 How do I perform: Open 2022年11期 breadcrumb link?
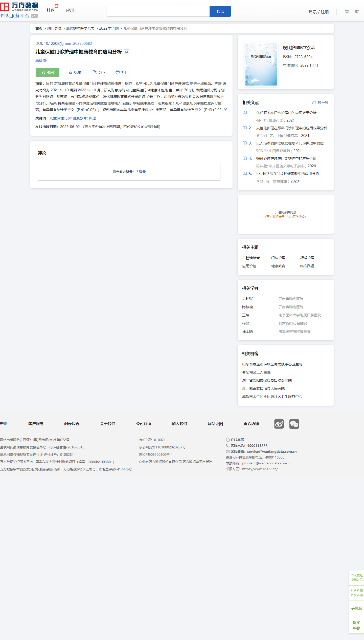coord(109,28)
